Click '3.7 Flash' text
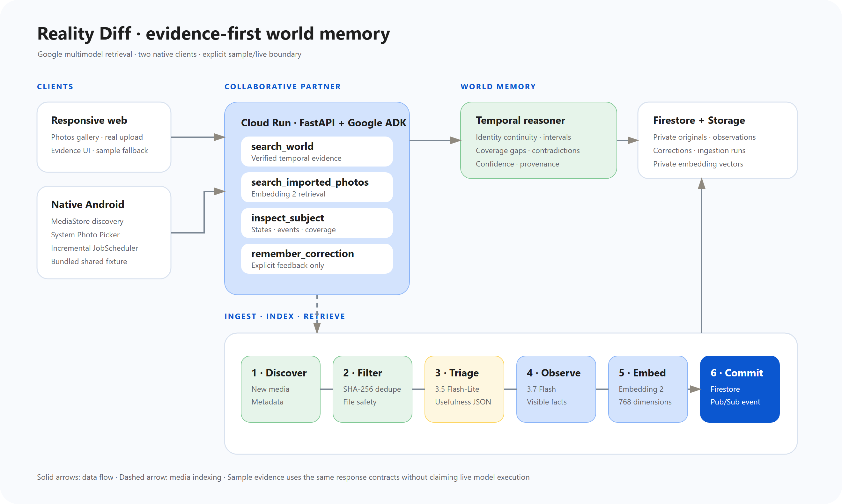This screenshot has height=504, width=842. 541,389
